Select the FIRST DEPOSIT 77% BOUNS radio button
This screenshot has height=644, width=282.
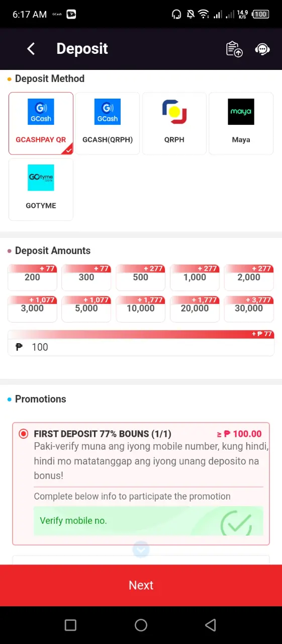pyautogui.click(x=24, y=434)
